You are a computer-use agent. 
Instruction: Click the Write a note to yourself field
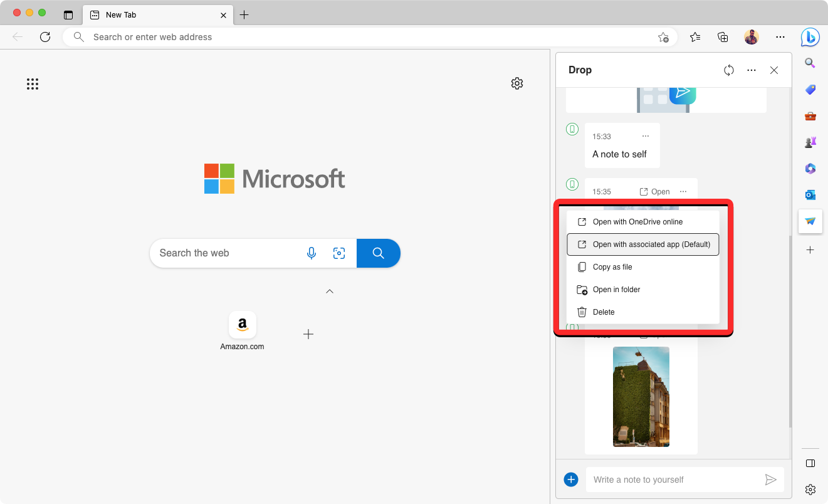pos(674,480)
